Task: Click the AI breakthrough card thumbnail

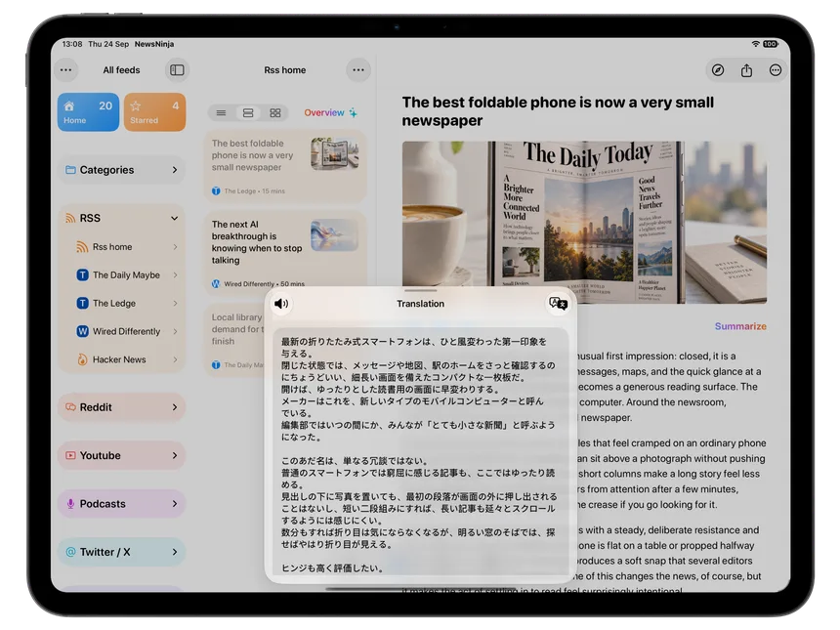Action: (335, 235)
